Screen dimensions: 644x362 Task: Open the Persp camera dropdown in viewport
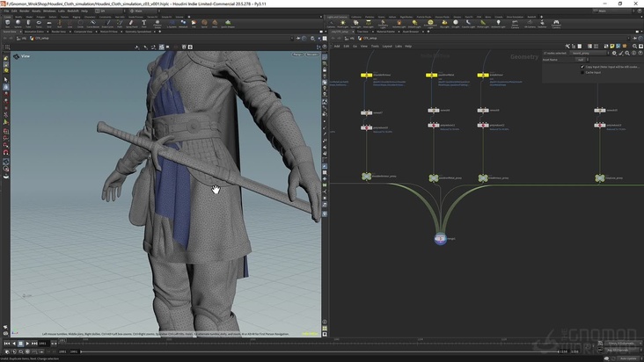coord(296,54)
